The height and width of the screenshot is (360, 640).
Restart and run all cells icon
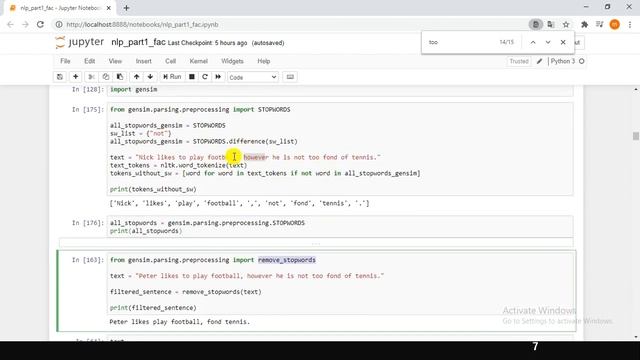click(218, 77)
